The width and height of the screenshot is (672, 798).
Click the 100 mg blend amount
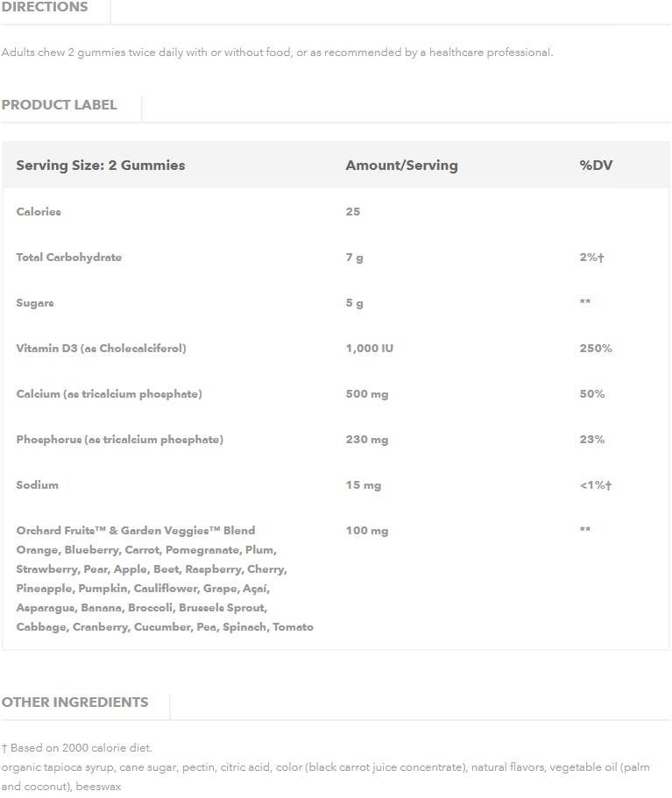[366, 531]
